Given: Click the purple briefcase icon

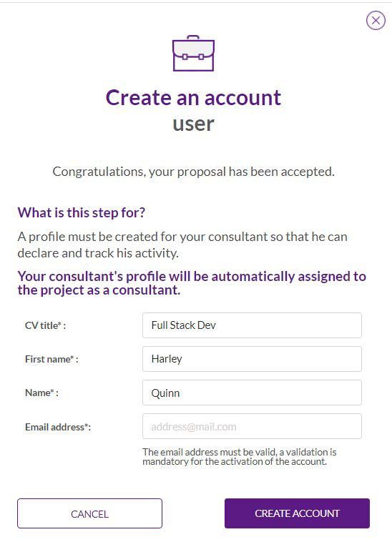Looking at the screenshot, I should (193, 53).
